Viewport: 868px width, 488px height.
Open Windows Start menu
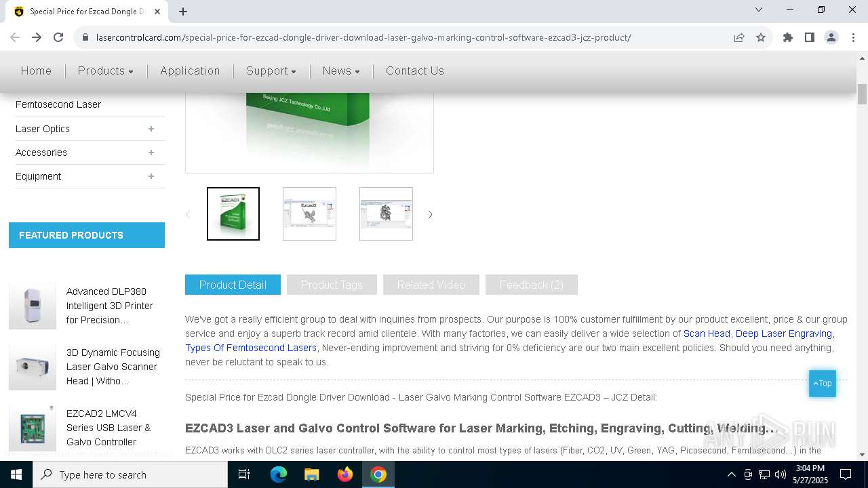point(16,474)
